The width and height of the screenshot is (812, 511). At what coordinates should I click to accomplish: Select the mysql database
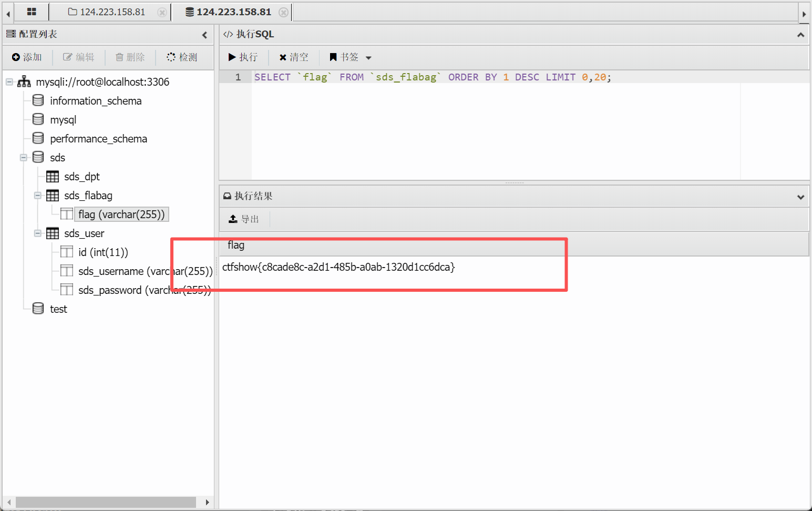click(x=63, y=119)
